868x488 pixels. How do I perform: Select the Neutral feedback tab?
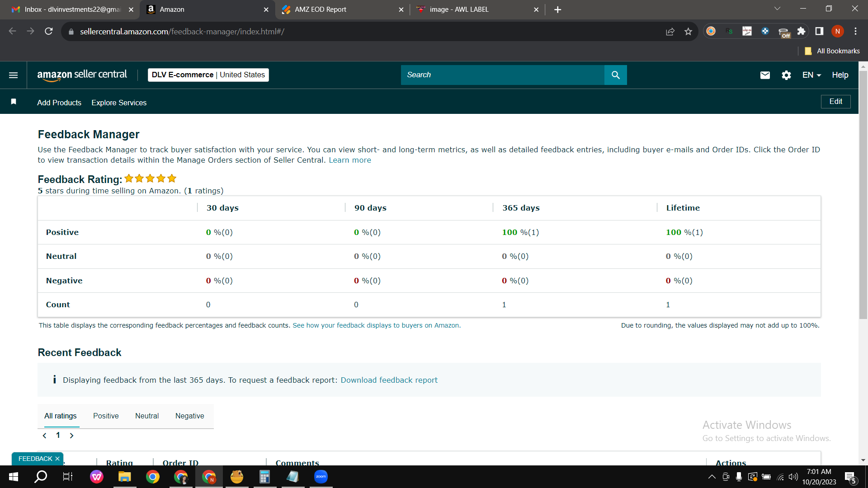(x=147, y=416)
